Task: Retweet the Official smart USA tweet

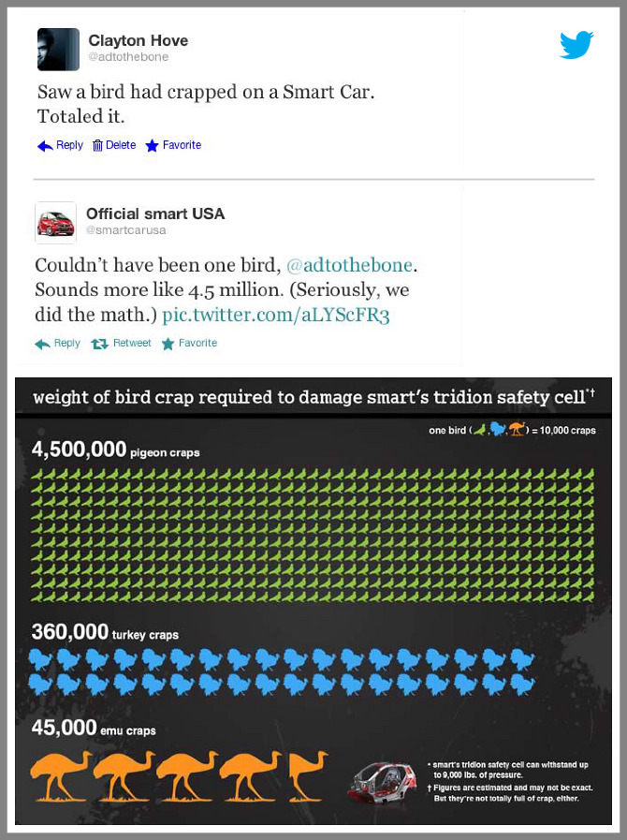Action: coord(121,344)
